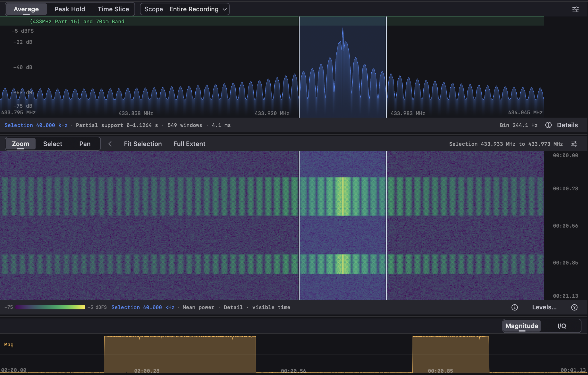Click right edge of frequency selection
This screenshot has height=375, width=588.
click(x=386, y=67)
